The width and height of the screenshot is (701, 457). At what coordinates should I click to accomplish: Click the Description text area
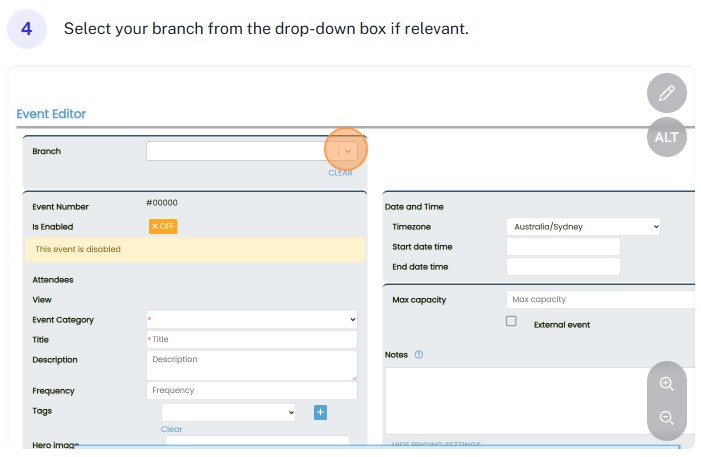(251, 365)
